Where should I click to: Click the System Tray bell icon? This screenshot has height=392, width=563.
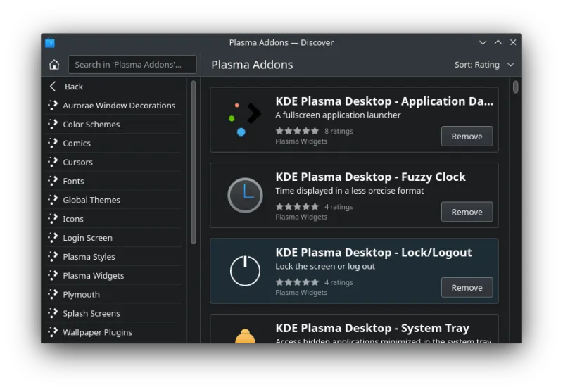[x=245, y=336]
